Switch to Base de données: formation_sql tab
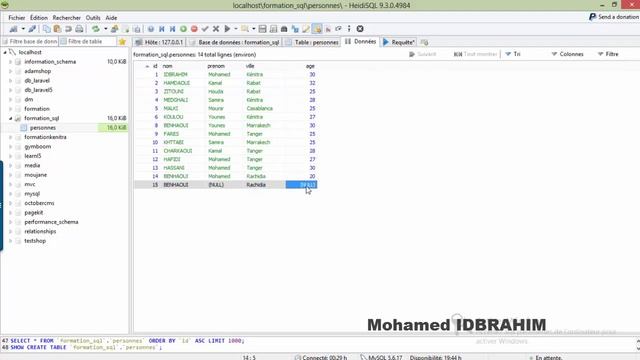The height and width of the screenshot is (360, 640). (x=234, y=42)
